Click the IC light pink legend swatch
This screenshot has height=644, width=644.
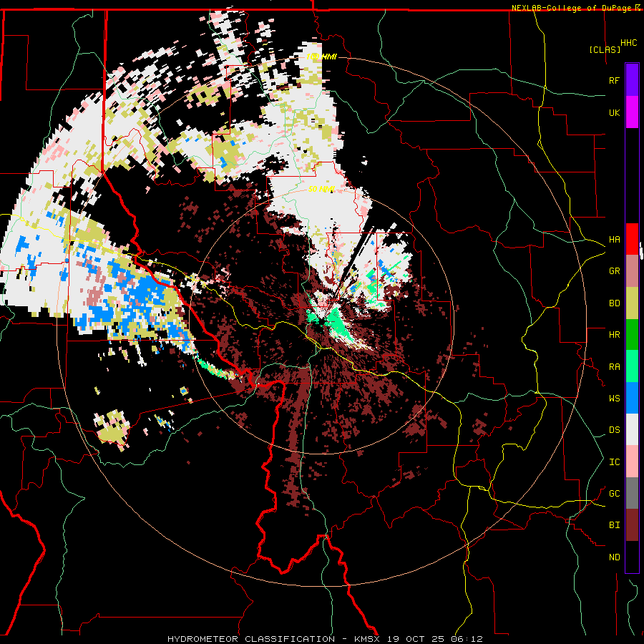coord(632,462)
